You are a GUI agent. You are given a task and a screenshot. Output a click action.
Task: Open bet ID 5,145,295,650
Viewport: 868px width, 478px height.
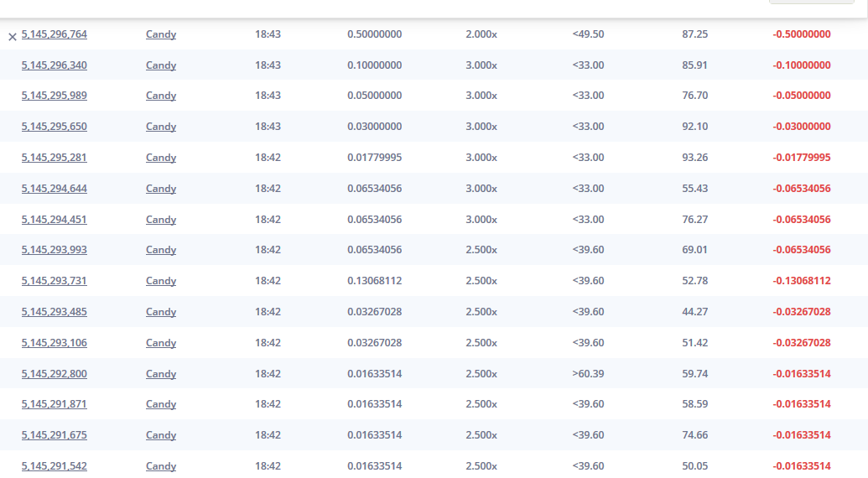pyautogui.click(x=55, y=127)
